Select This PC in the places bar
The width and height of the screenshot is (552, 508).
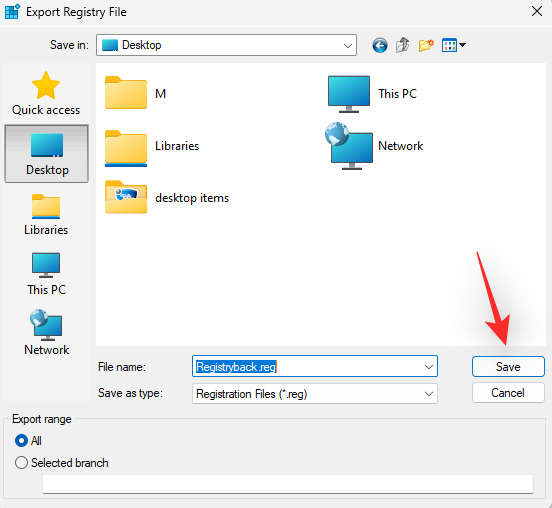(46, 274)
